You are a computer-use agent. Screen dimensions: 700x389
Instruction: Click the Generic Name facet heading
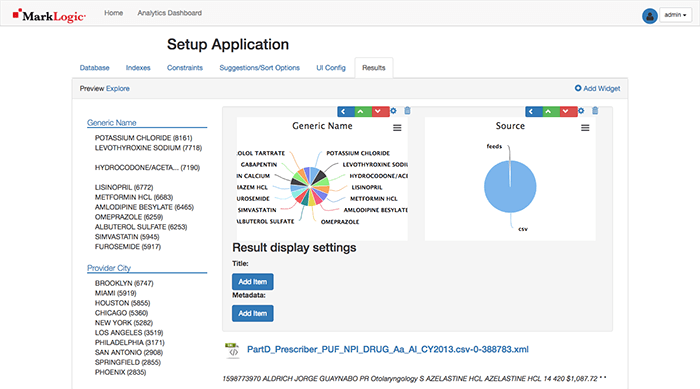click(x=112, y=122)
